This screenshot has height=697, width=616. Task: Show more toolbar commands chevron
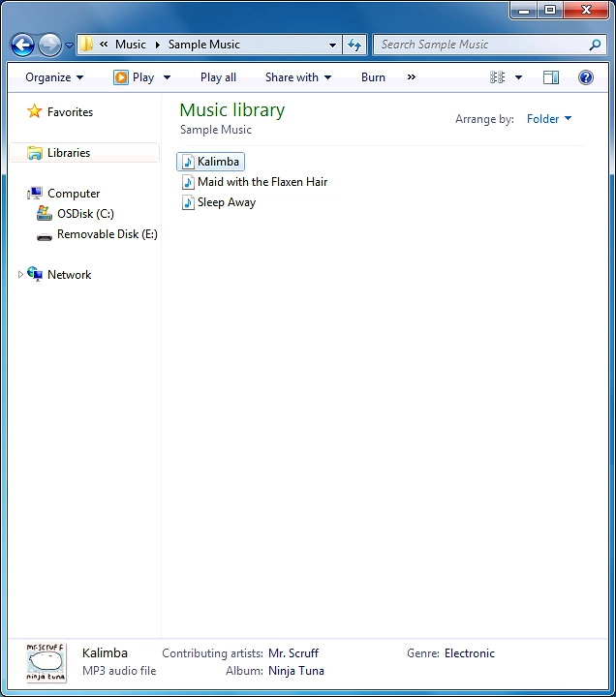412,76
